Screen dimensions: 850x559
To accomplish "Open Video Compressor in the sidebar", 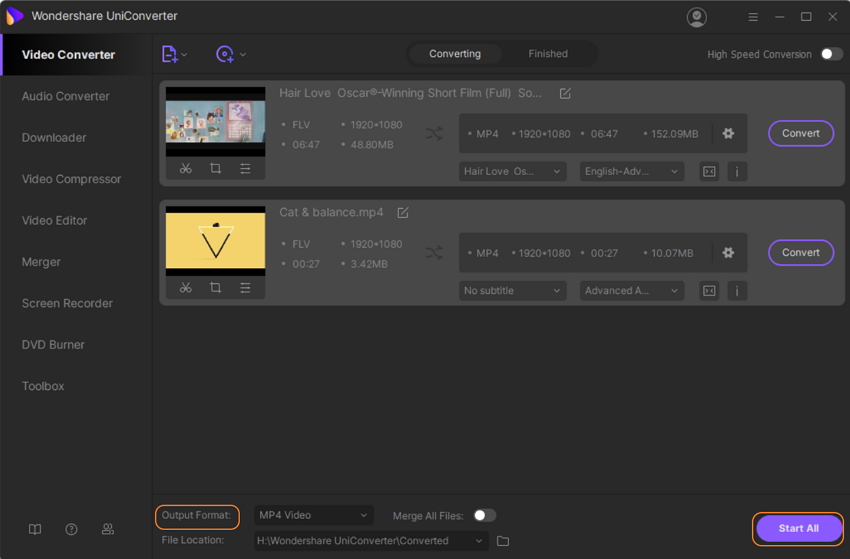I will coord(71,179).
